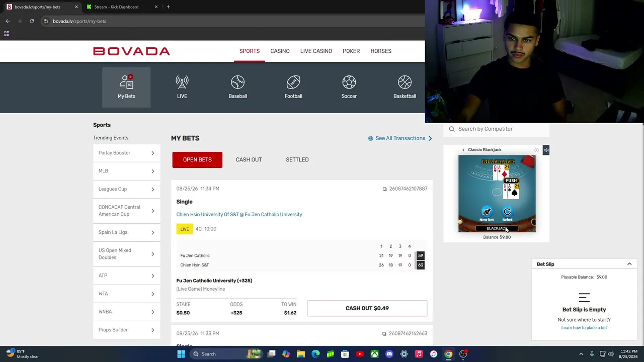Click the CASH OUT $0.49 button
This screenshot has height=362, width=644.
click(367, 308)
